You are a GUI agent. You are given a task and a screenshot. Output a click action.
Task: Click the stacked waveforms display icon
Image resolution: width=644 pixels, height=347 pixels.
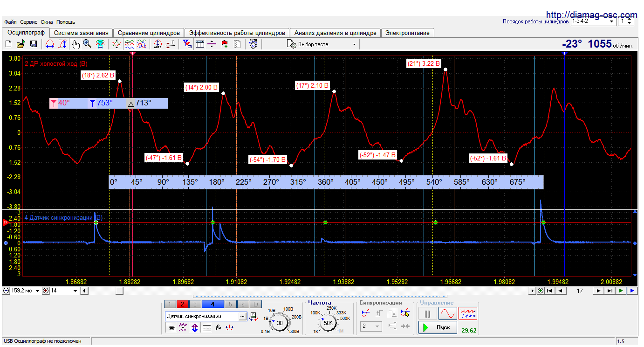tap(130, 44)
